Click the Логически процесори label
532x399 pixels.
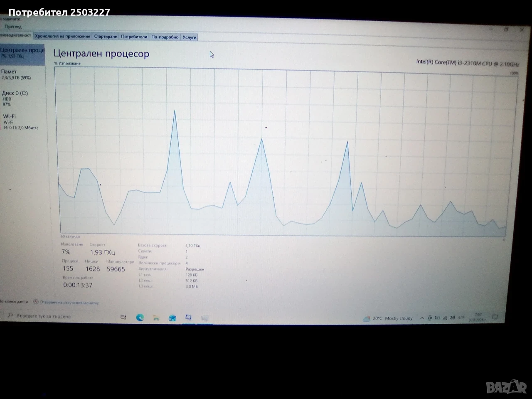(x=159, y=263)
